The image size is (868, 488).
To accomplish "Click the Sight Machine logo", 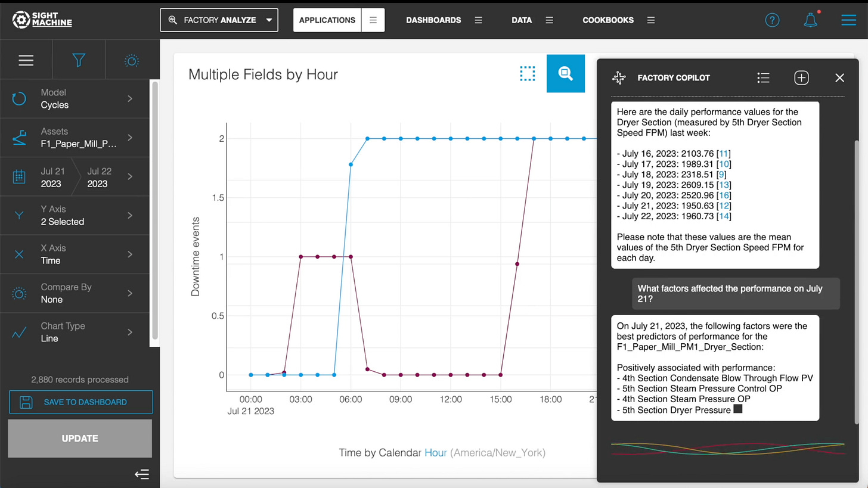I will (x=42, y=20).
